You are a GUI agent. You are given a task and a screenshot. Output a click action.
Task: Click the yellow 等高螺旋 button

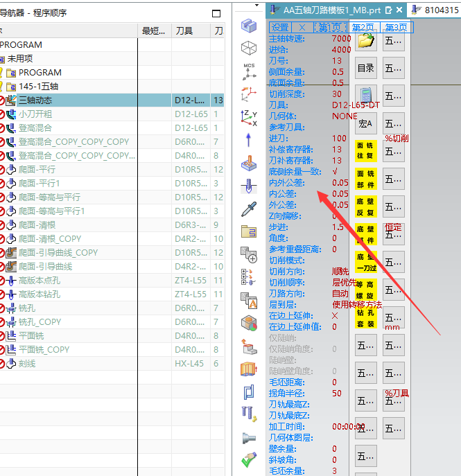click(x=366, y=290)
